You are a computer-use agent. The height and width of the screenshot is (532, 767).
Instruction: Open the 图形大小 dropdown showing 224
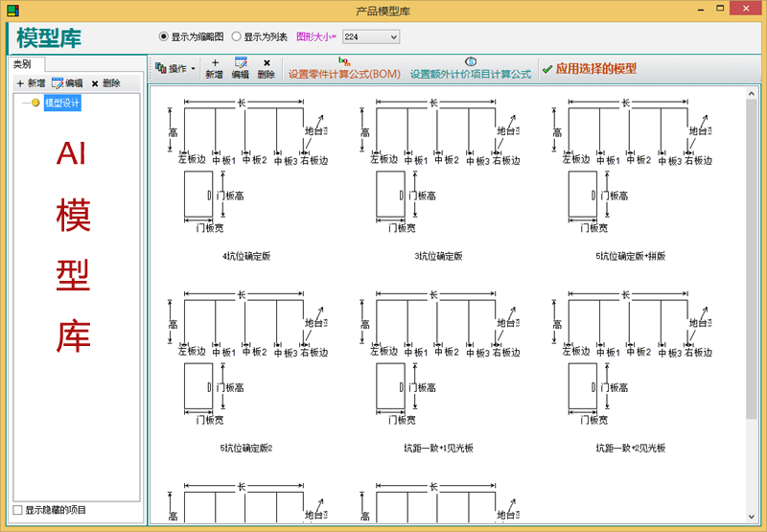(x=371, y=36)
